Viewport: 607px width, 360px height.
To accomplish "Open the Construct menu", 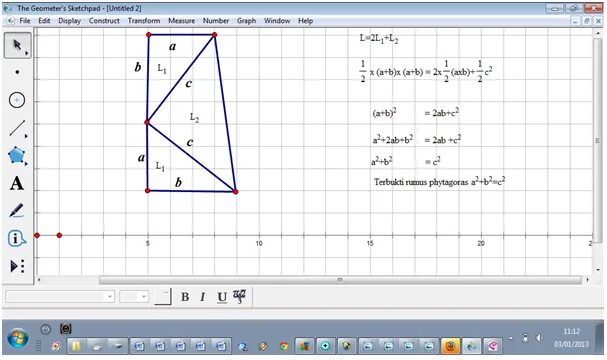I will click(x=104, y=21).
